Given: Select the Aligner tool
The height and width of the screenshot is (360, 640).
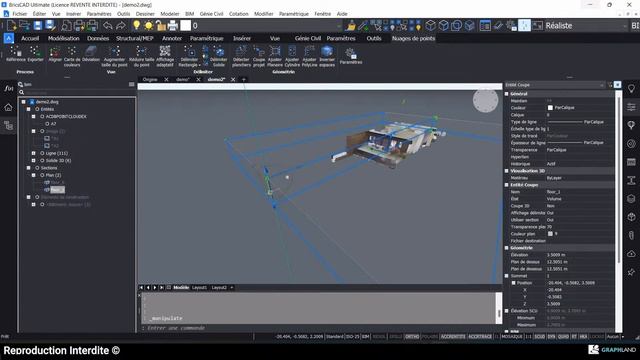Looking at the screenshot, I should point(55,54).
